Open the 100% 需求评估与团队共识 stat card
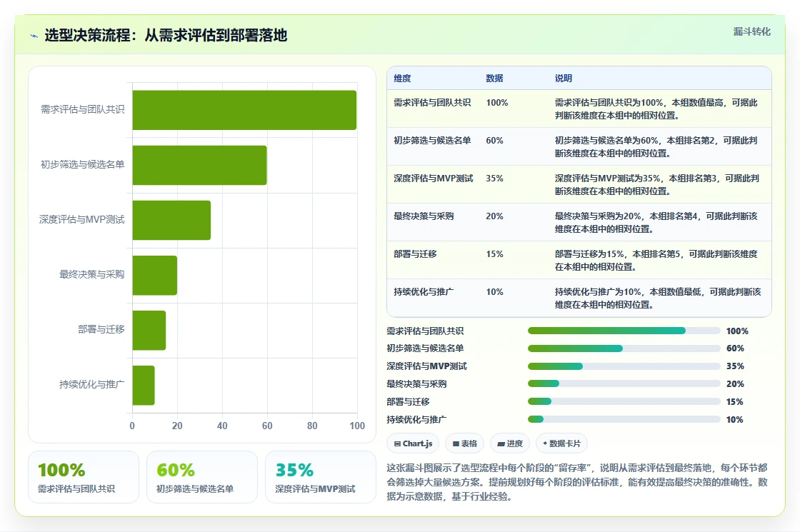800x532 pixels. click(84, 477)
